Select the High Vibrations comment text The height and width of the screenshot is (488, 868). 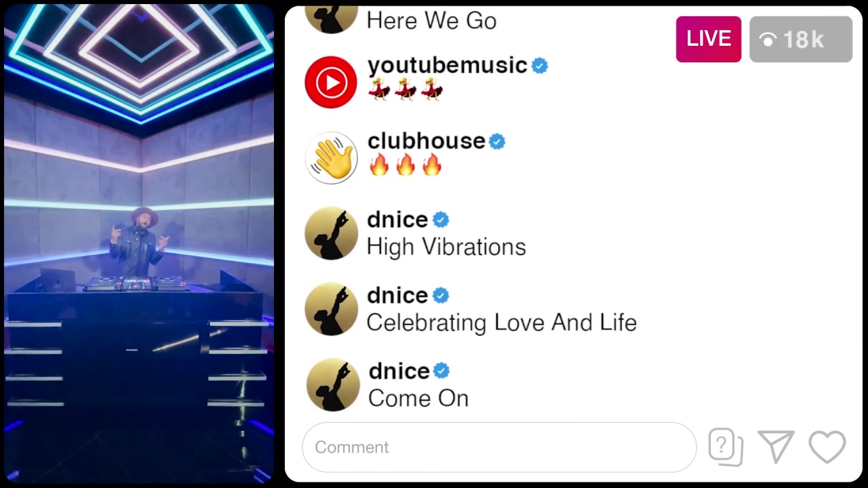[446, 247]
